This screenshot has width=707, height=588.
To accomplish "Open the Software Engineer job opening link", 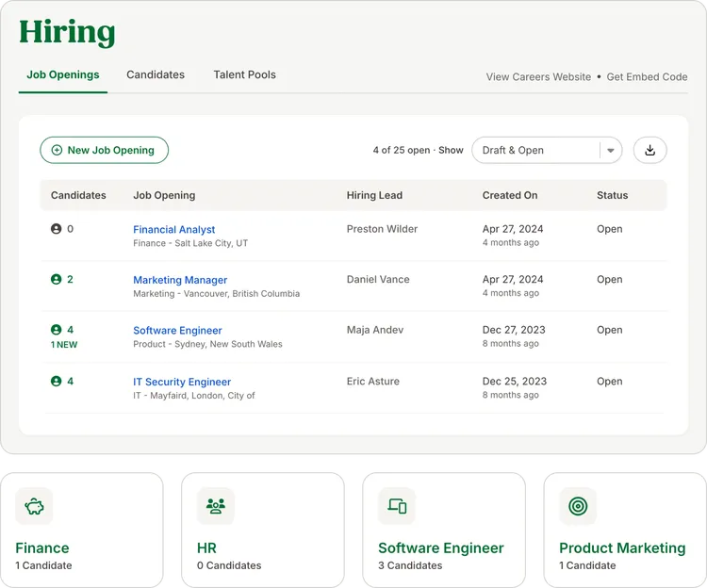I will tap(177, 331).
